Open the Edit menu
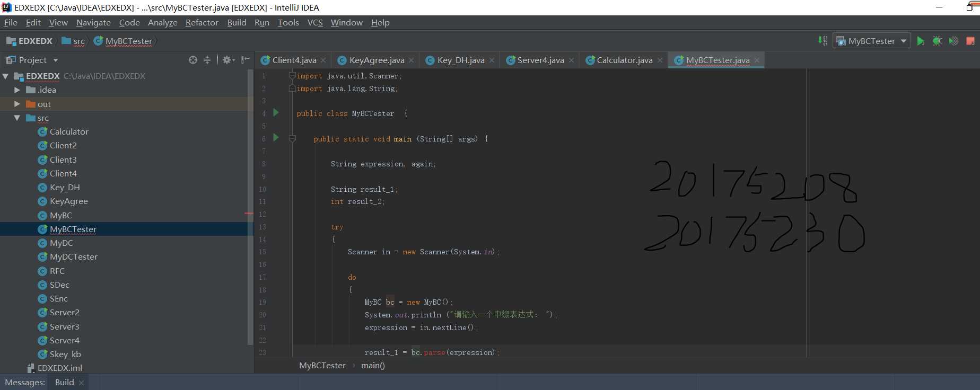Viewport: 980px width, 390px height. pos(33,22)
